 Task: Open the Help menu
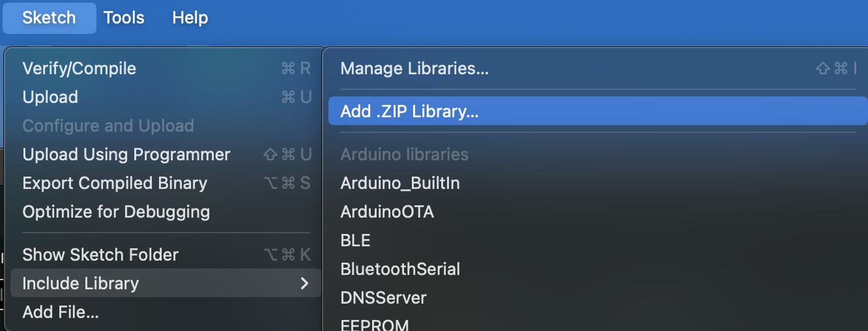tap(190, 18)
